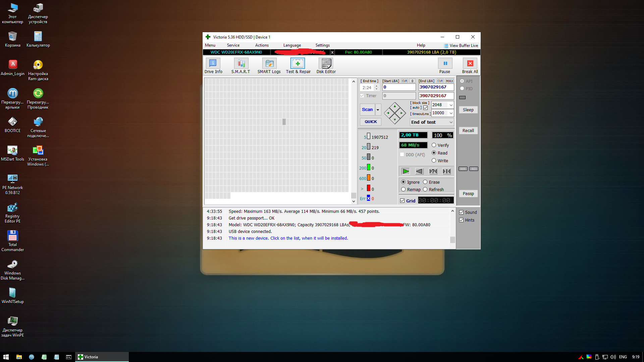
Task: Click the butterfly scan mode icon
Action: (x=446, y=171)
